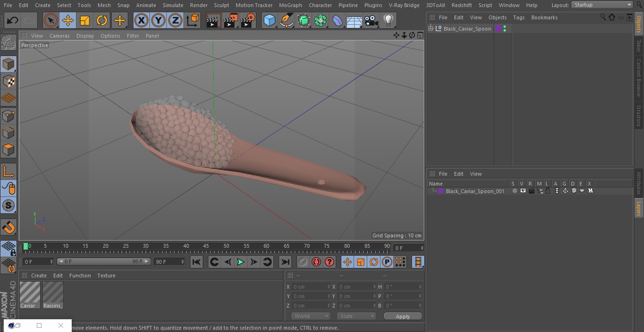Viewport: 644px width, 332px height.
Task: Toggle render visibility of Black_Caviar_Spoon_001 layer
Action: [532, 191]
